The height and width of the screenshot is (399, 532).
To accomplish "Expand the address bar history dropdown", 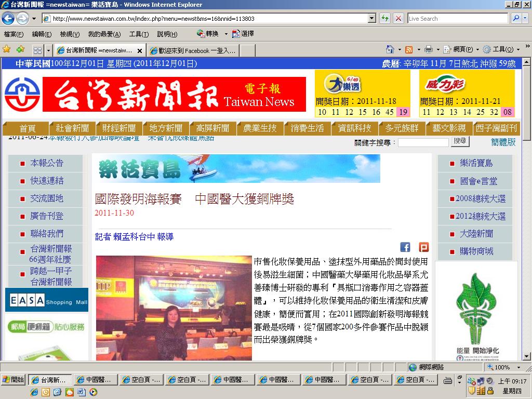I will (372, 18).
